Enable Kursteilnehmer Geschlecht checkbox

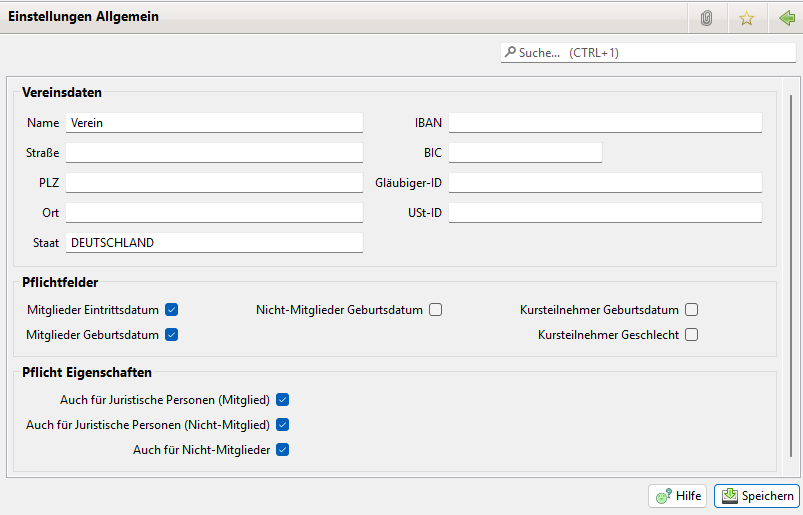point(691,334)
